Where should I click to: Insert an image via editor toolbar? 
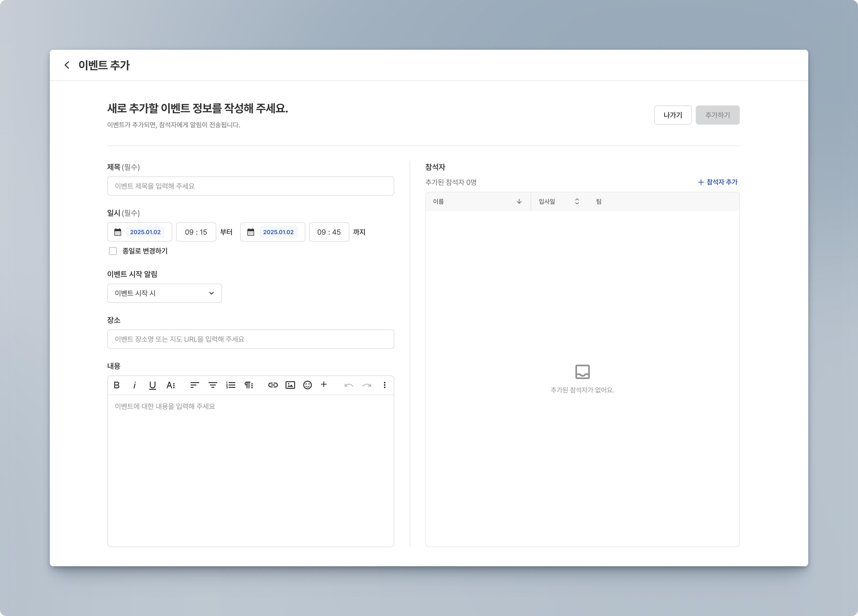coord(290,385)
